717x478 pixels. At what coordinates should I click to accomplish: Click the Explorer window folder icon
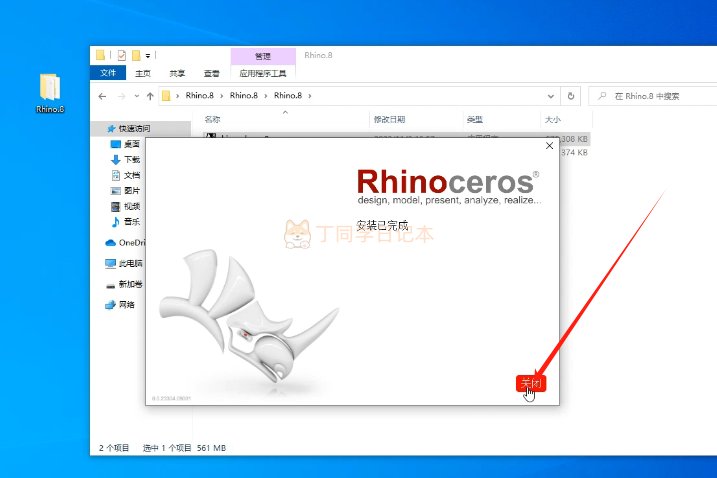click(101, 55)
